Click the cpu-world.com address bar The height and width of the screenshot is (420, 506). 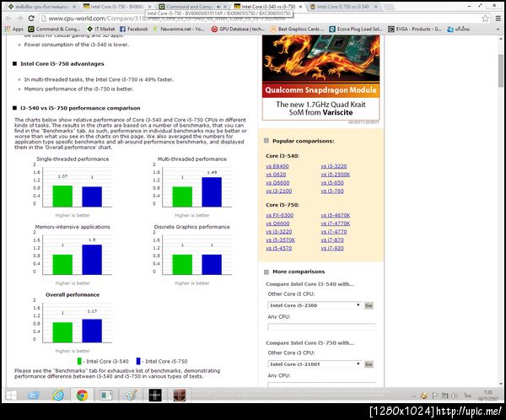258,19
